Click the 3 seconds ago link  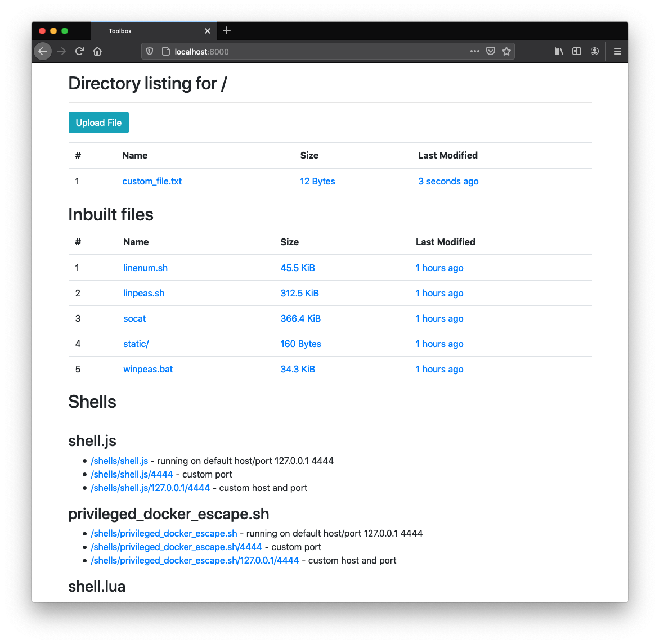coord(448,181)
